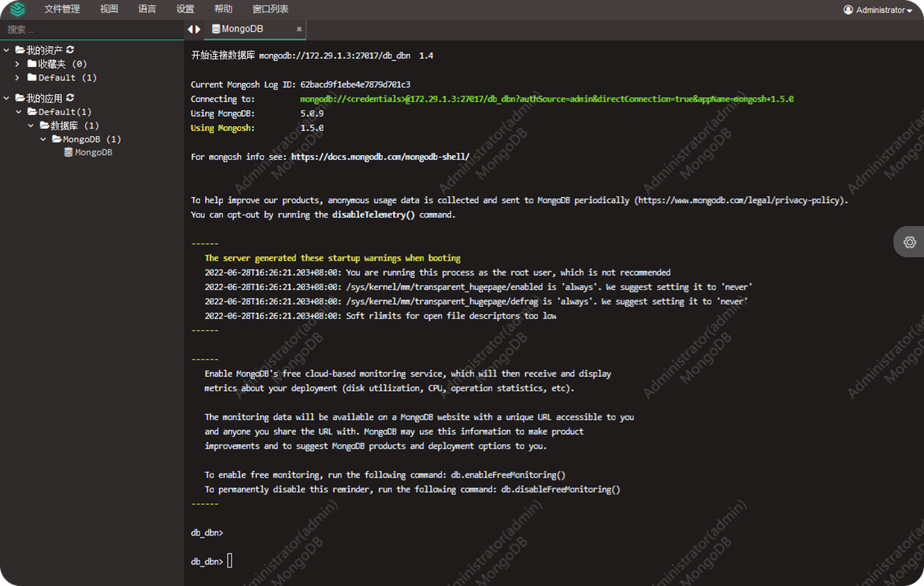Open the 视图 menu
Screen dimensions: 924x586
pos(108,9)
